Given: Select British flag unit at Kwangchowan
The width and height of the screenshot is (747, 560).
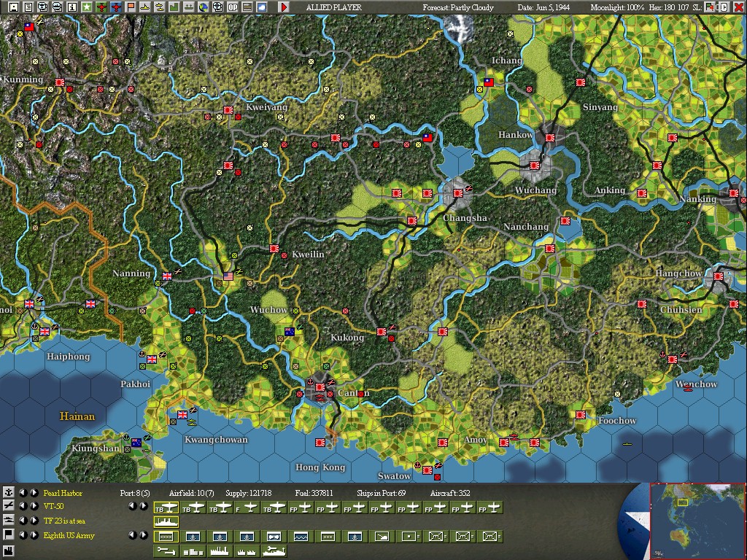Looking at the screenshot, I should point(182,415).
